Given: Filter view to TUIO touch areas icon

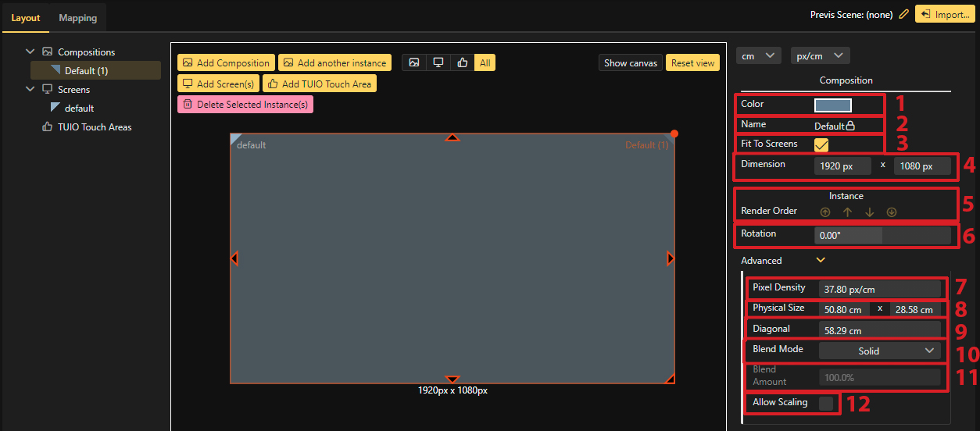Looking at the screenshot, I should click(x=462, y=63).
